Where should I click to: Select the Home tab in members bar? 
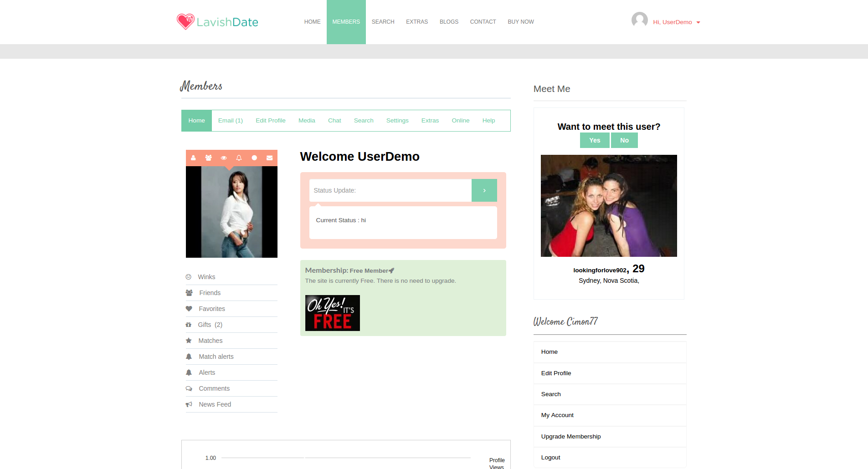tap(197, 121)
